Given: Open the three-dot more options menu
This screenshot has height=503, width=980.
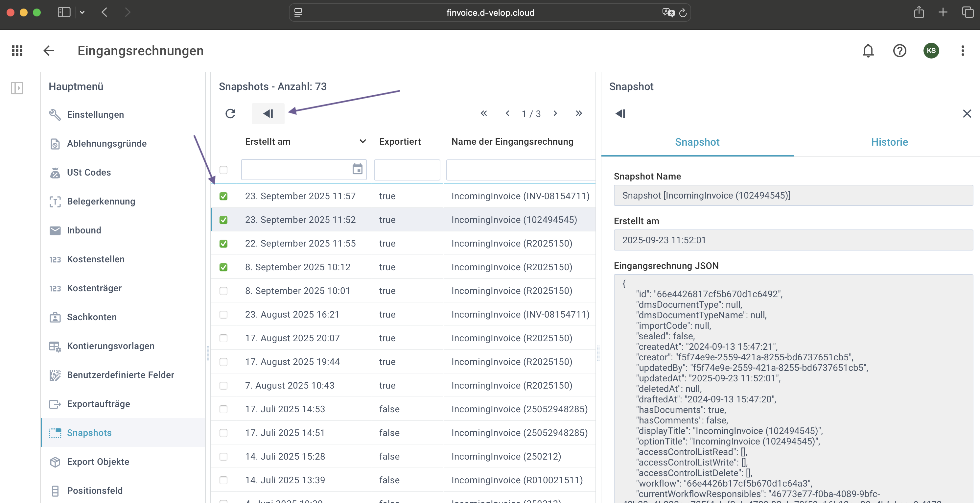Looking at the screenshot, I should point(963,51).
